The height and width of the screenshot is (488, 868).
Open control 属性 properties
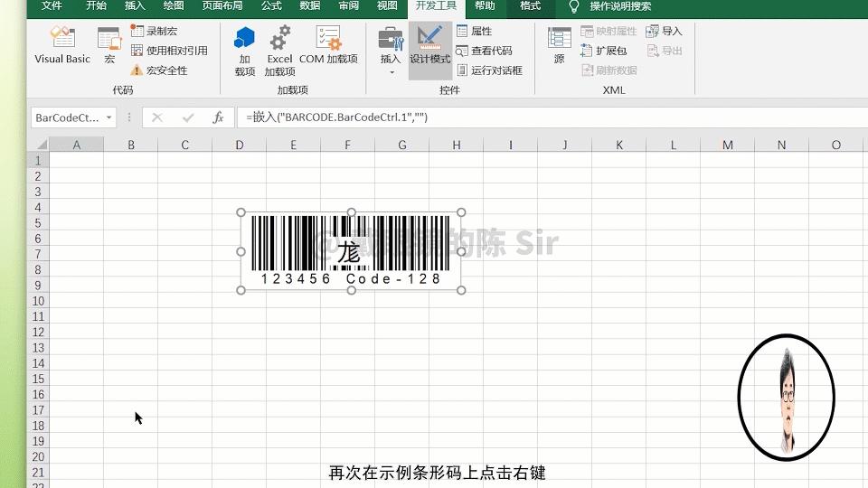point(475,31)
